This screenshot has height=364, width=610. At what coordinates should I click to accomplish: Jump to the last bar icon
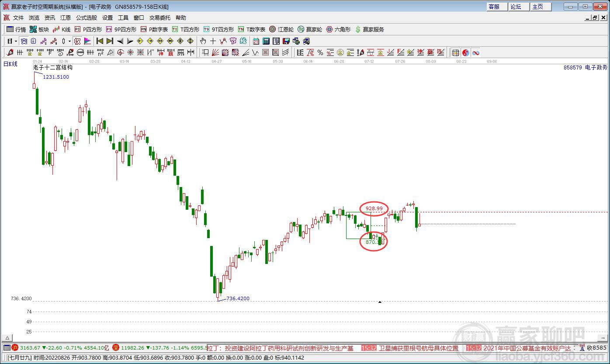110,41
